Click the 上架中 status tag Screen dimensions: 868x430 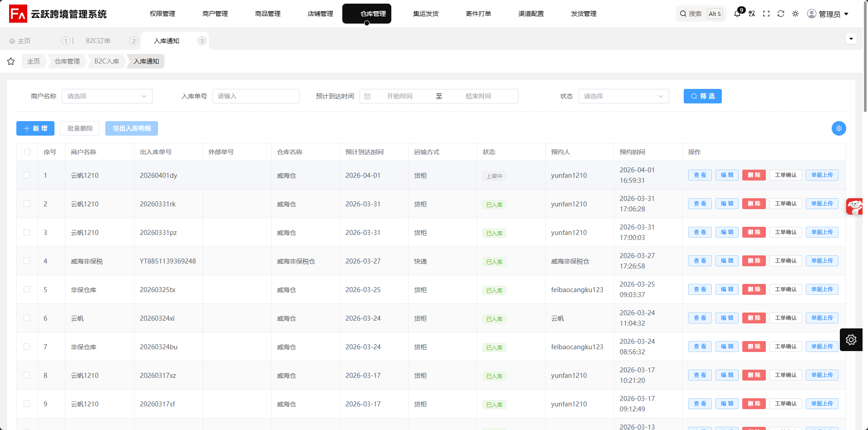[x=494, y=176]
